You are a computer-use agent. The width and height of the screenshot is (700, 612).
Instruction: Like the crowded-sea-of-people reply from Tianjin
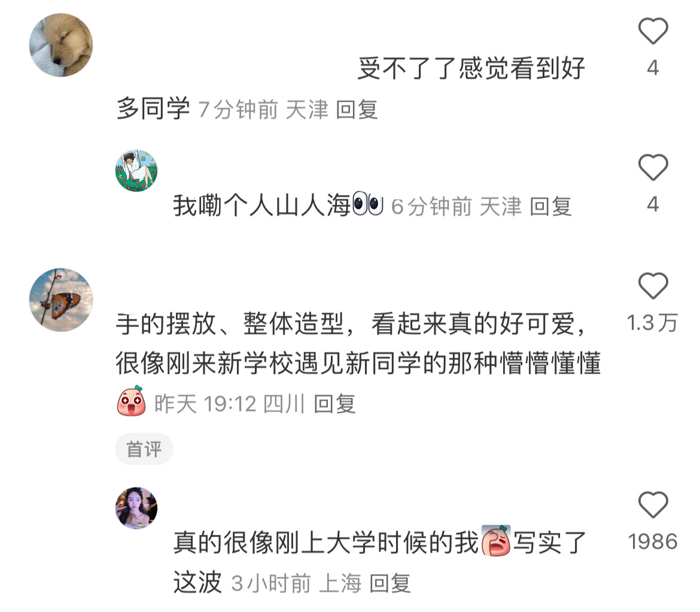coord(653,167)
